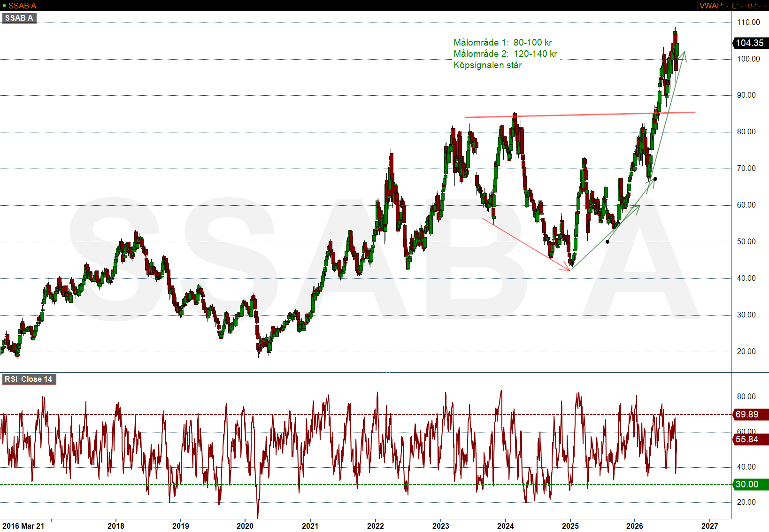Click the green RSI oversold label 30.00
Image resolution: width=769 pixels, height=532 pixels.
tap(750, 484)
